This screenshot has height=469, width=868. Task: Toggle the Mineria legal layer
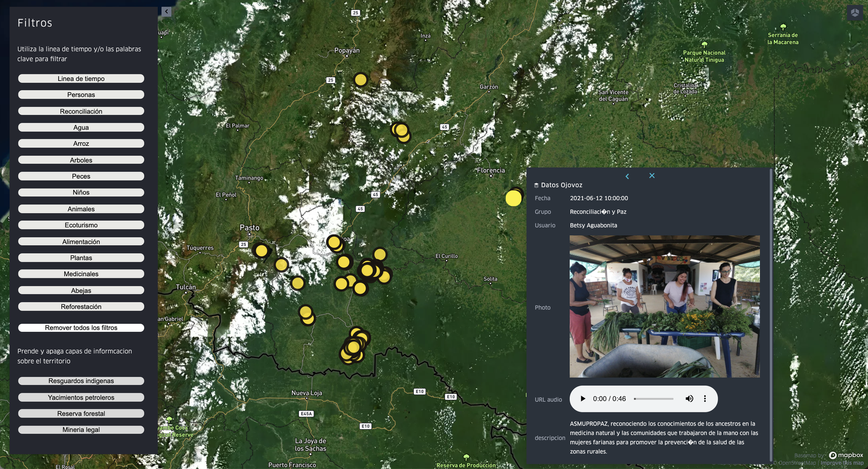[x=81, y=430]
